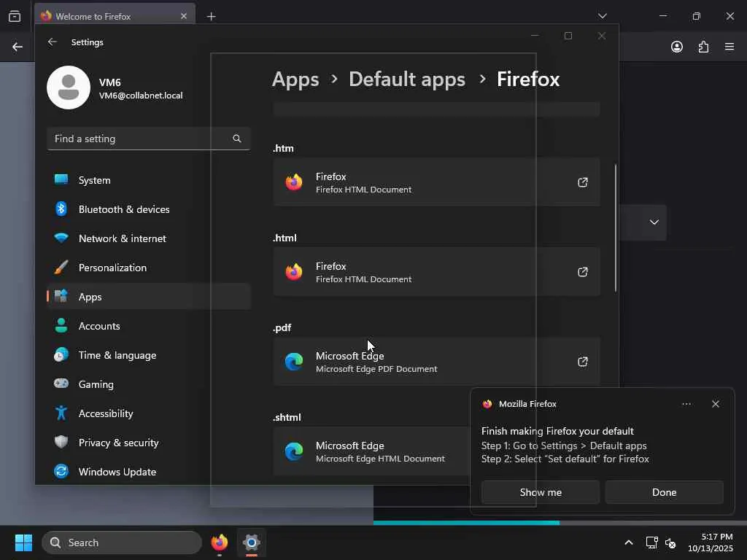Image resolution: width=747 pixels, height=560 pixels.
Task: Change default app for .htm
Action: point(436,182)
